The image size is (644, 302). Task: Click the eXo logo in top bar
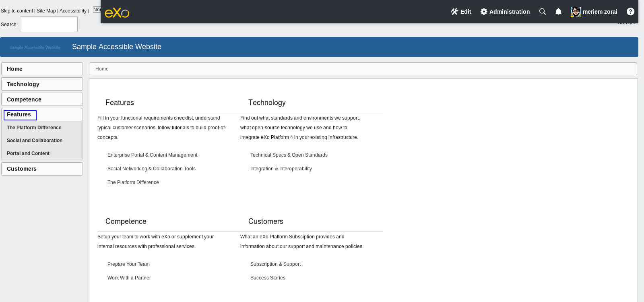pos(117,13)
